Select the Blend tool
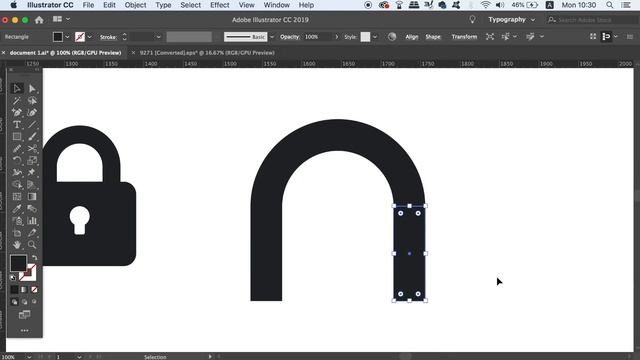The height and width of the screenshot is (360, 640). click(32, 209)
